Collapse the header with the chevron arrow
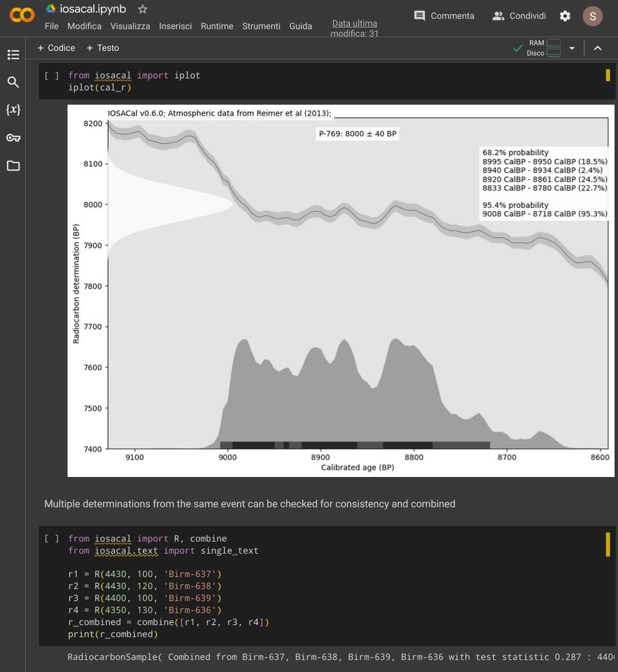The image size is (618, 672). (x=597, y=48)
